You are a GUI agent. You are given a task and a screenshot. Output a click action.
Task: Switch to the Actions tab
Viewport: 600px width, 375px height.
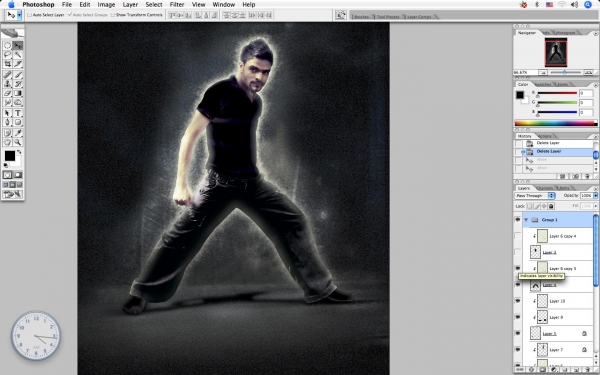pyautogui.click(x=545, y=136)
